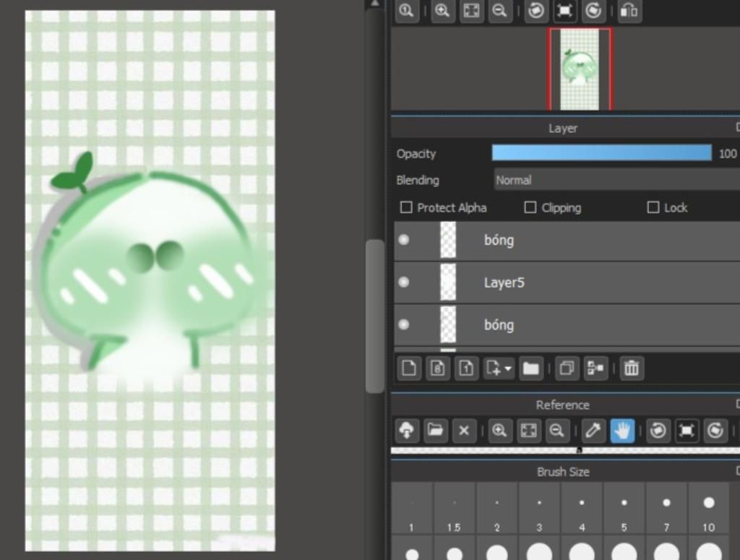The height and width of the screenshot is (560, 740).
Task: Choose brush size 2
Action: tap(497, 509)
